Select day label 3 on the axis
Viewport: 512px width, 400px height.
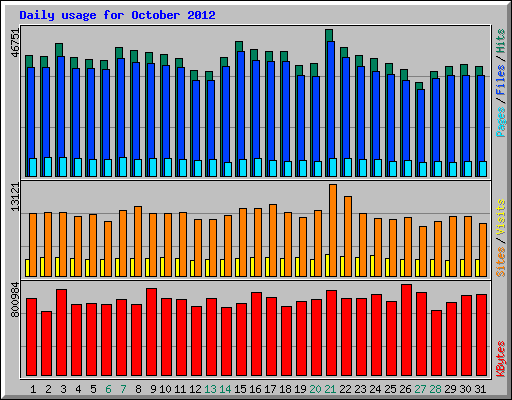click(63, 389)
